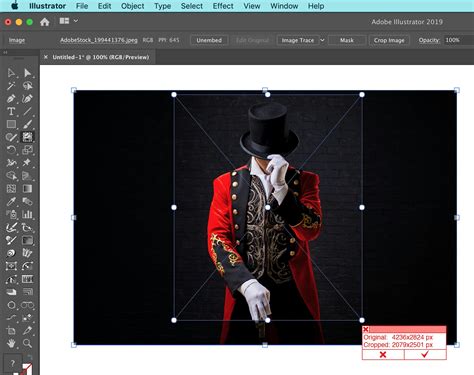Apply the crop with the checkmark button
The height and width of the screenshot is (375, 474).
[425, 354]
